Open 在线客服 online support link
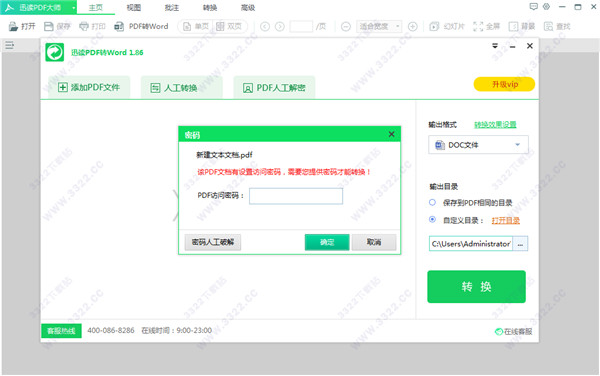The height and width of the screenshot is (376, 600). click(x=514, y=332)
